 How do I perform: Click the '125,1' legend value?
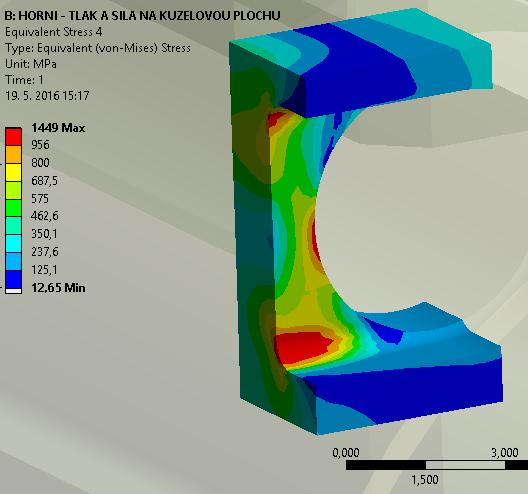coord(44,270)
